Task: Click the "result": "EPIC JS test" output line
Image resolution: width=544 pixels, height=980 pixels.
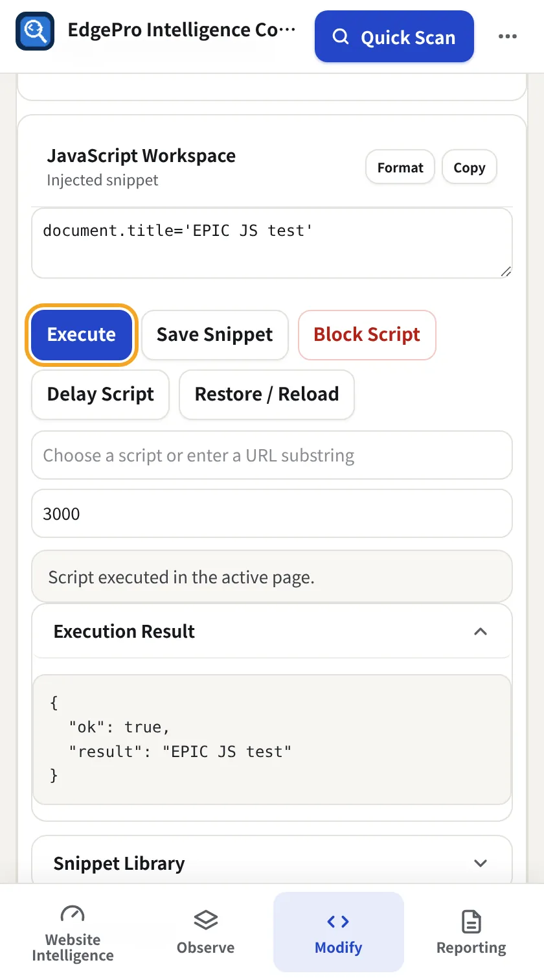Action: tap(181, 752)
